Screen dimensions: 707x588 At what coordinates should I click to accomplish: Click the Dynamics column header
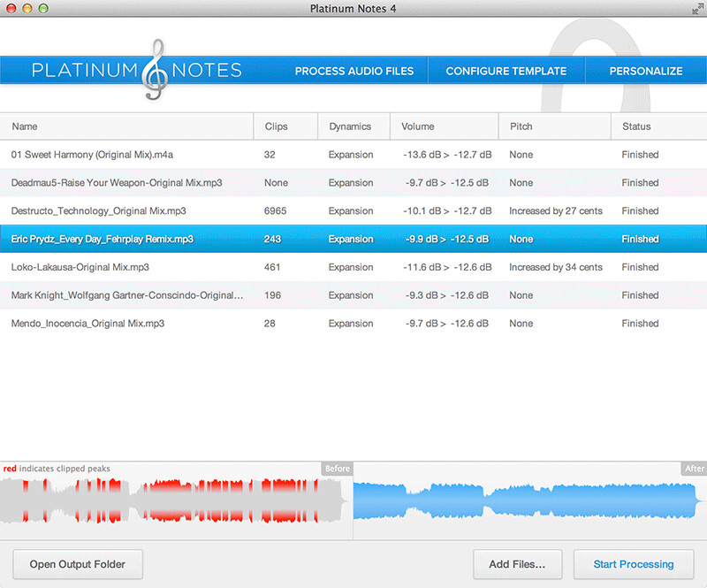[x=350, y=126]
